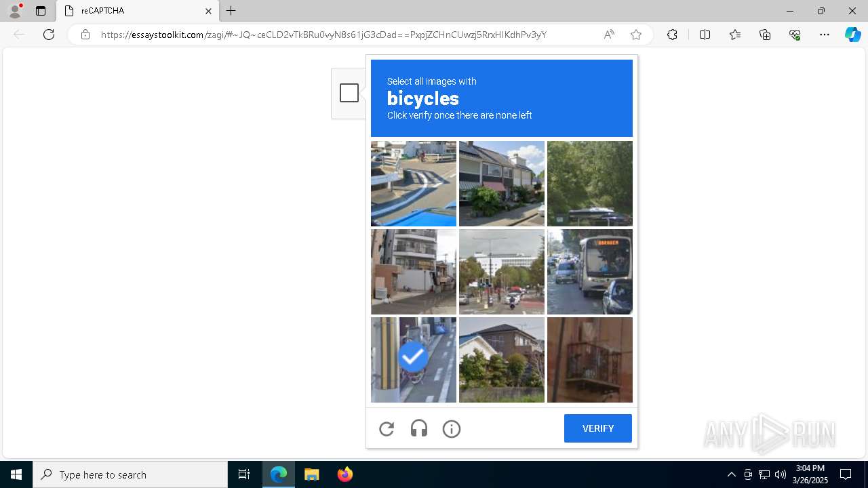868x488 pixels.
Task: View site information lock icon
Action: [85, 35]
